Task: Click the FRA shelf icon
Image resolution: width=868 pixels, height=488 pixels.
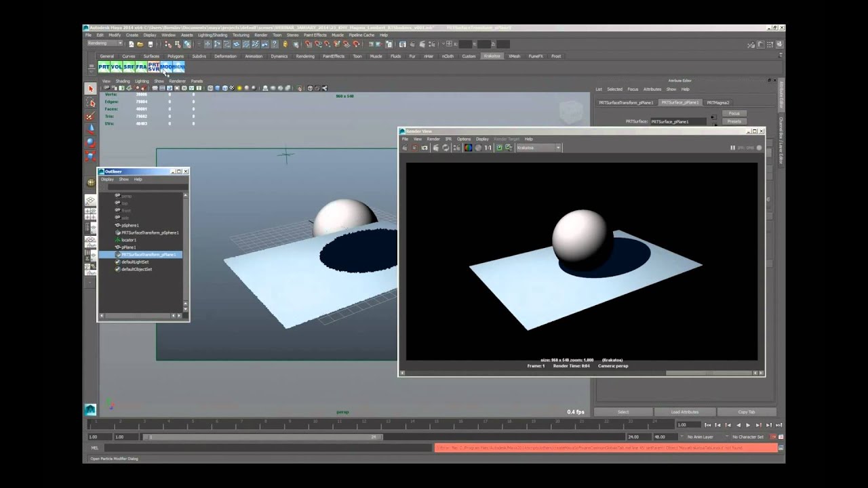Action: coord(141,67)
